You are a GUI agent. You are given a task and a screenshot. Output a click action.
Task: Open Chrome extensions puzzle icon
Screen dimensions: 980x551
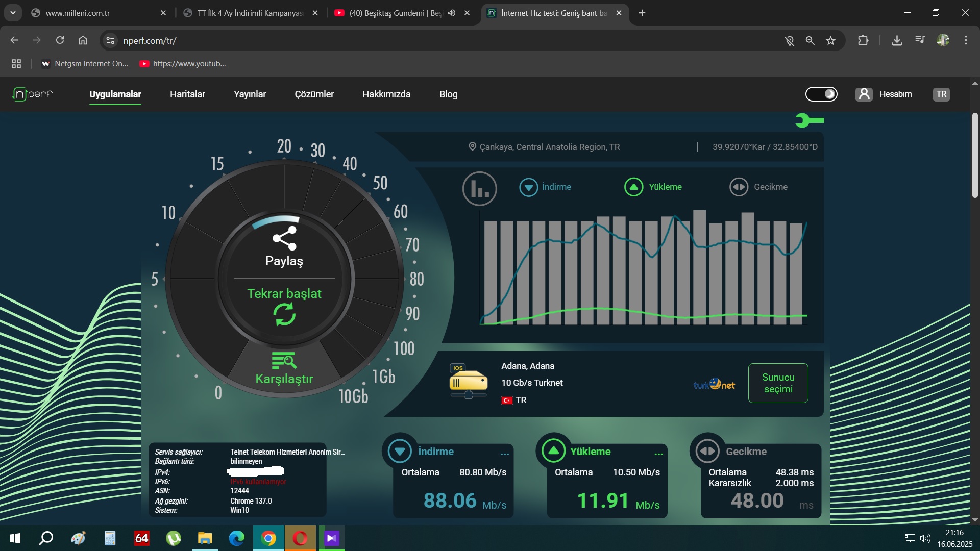click(863, 40)
